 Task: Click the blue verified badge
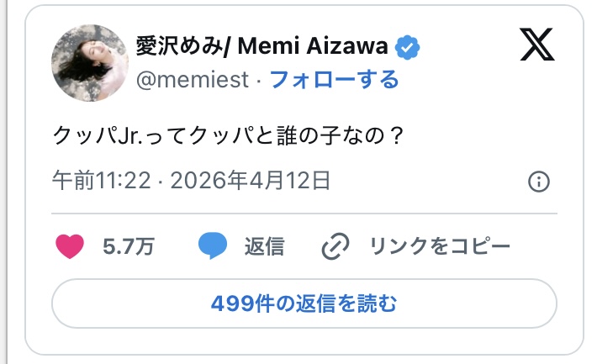pos(408,47)
